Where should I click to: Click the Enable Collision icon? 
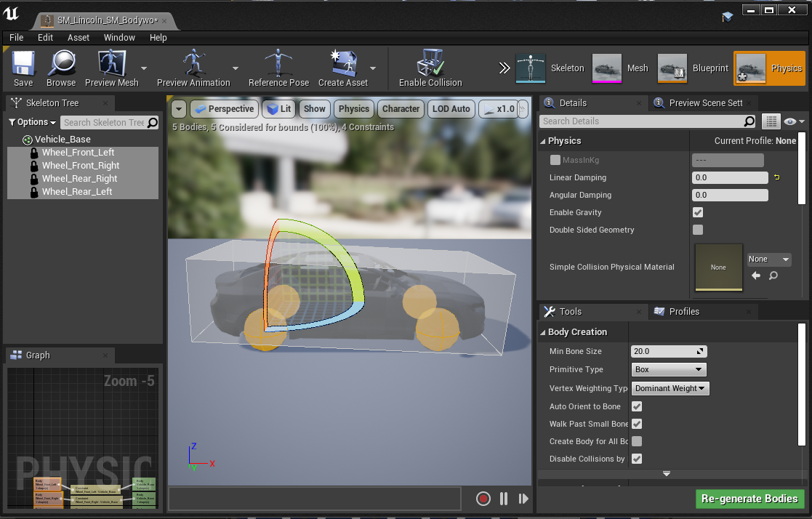(x=430, y=64)
